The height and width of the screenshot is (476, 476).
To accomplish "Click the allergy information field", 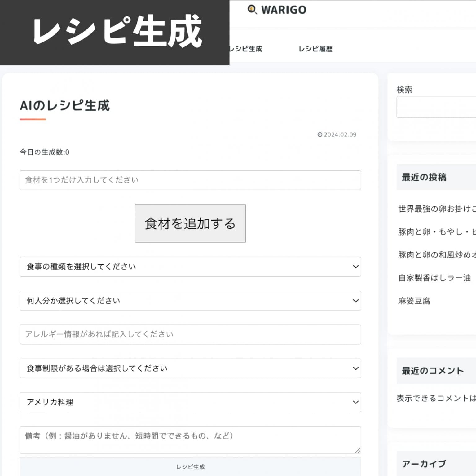I will [x=190, y=334].
